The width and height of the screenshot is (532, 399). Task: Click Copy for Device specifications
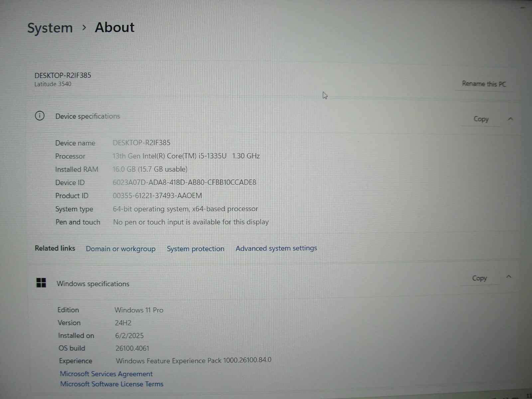(x=481, y=119)
